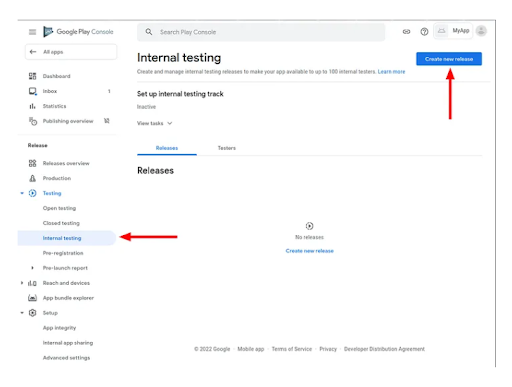The image size is (512, 387).
Task: Open App integrity page
Action: pyautogui.click(x=59, y=328)
